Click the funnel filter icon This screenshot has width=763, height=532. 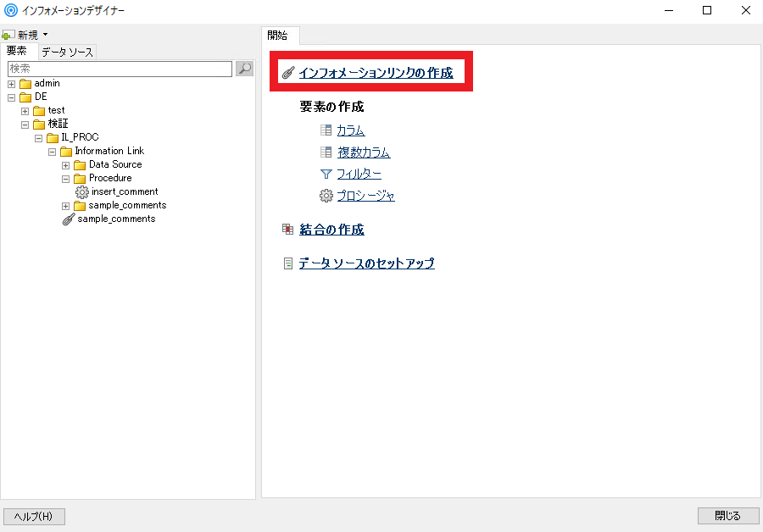pos(326,174)
